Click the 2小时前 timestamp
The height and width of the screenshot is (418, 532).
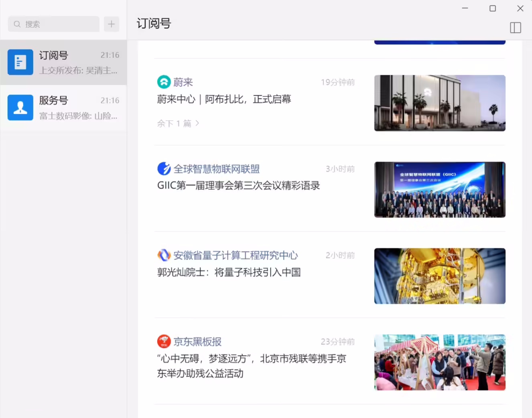click(340, 255)
